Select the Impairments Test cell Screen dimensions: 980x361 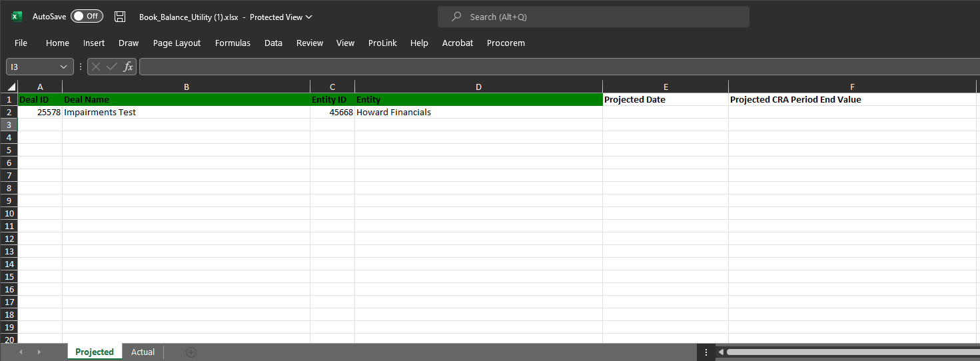[186, 112]
